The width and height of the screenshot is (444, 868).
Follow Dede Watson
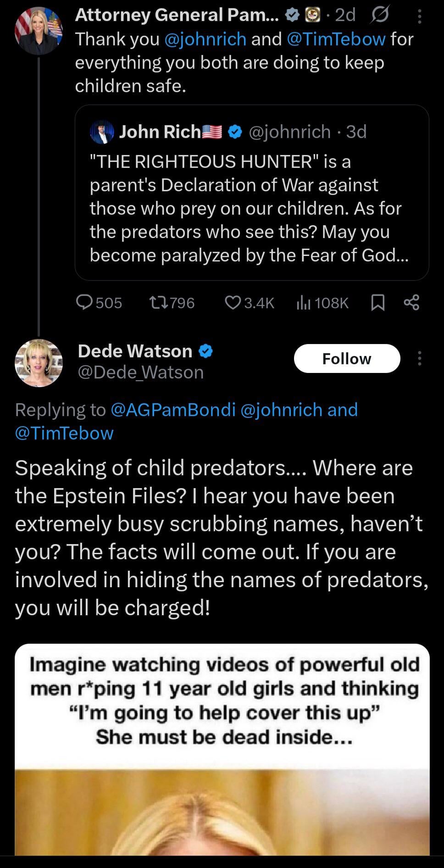click(x=347, y=358)
